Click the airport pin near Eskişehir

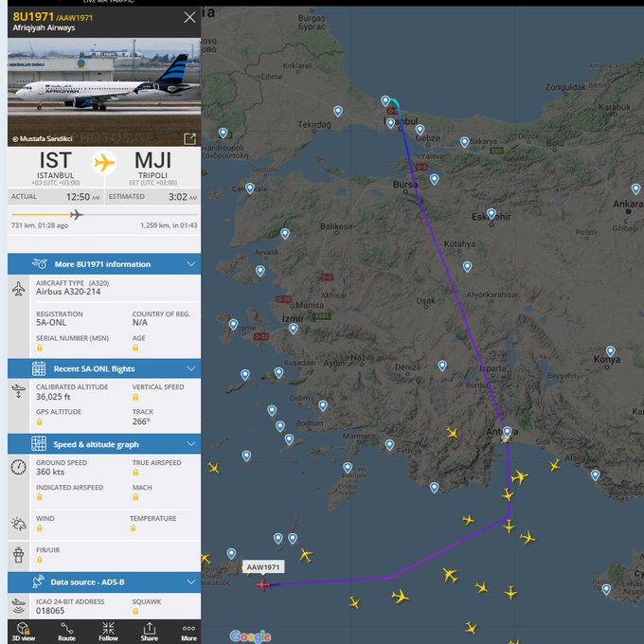click(492, 214)
